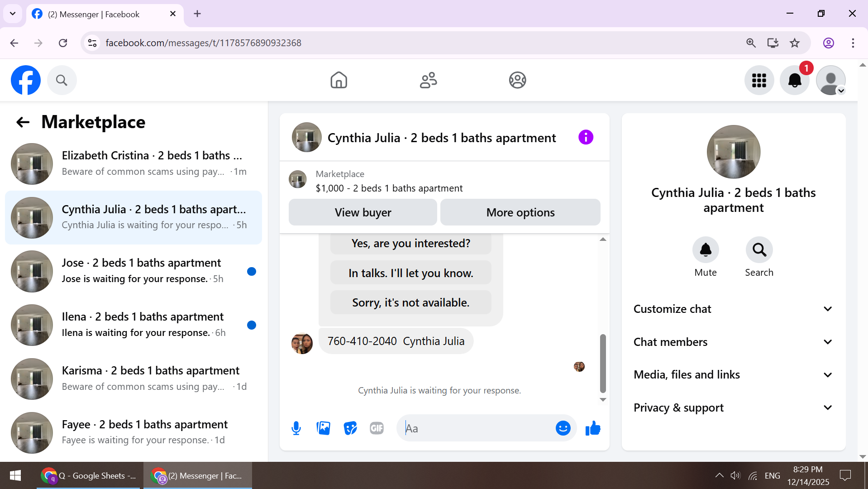The image size is (868, 489).
Task: Open the Ilena apartment conversation
Action: (x=134, y=325)
